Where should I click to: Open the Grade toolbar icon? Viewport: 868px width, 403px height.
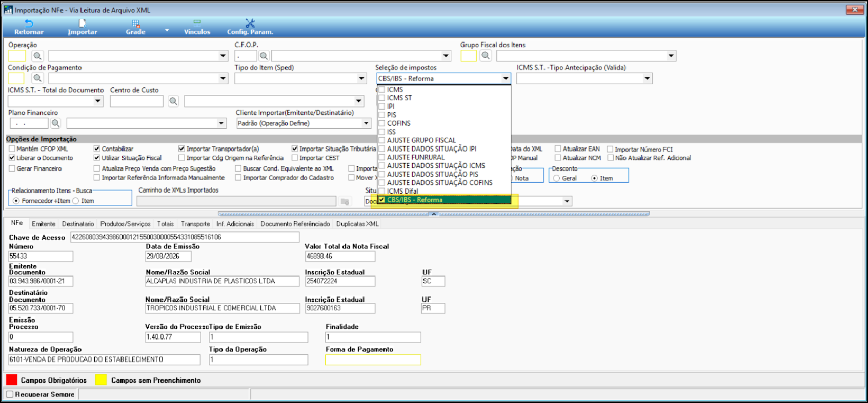coord(135,24)
